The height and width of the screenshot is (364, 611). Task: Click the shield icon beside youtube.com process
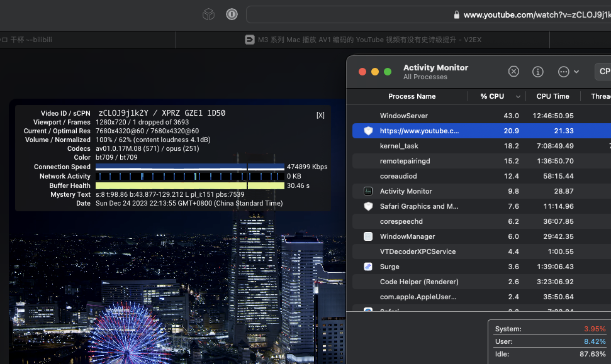pyautogui.click(x=368, y=131)
